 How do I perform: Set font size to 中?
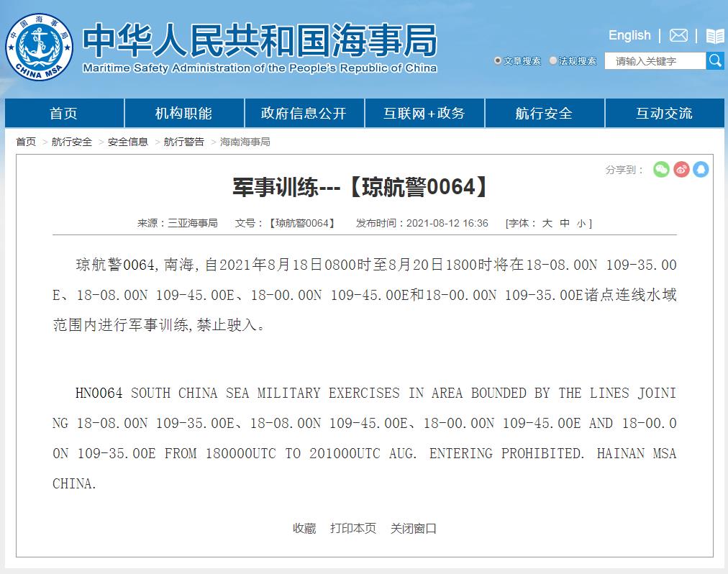tap(565, 223)
